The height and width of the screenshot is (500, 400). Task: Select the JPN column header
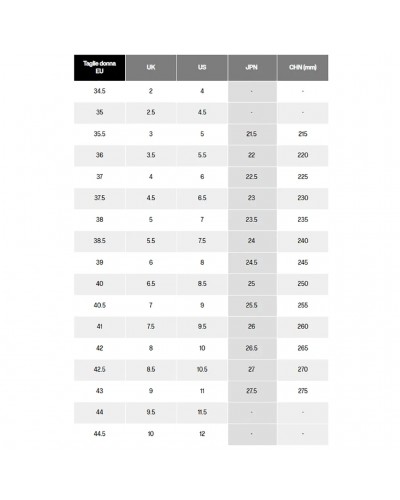[x=252, y=68]
